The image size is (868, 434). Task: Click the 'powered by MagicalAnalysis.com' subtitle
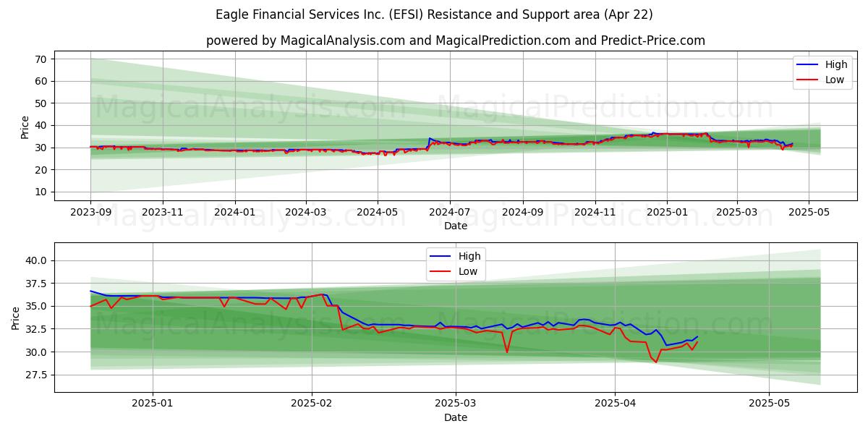pos(456,41)
